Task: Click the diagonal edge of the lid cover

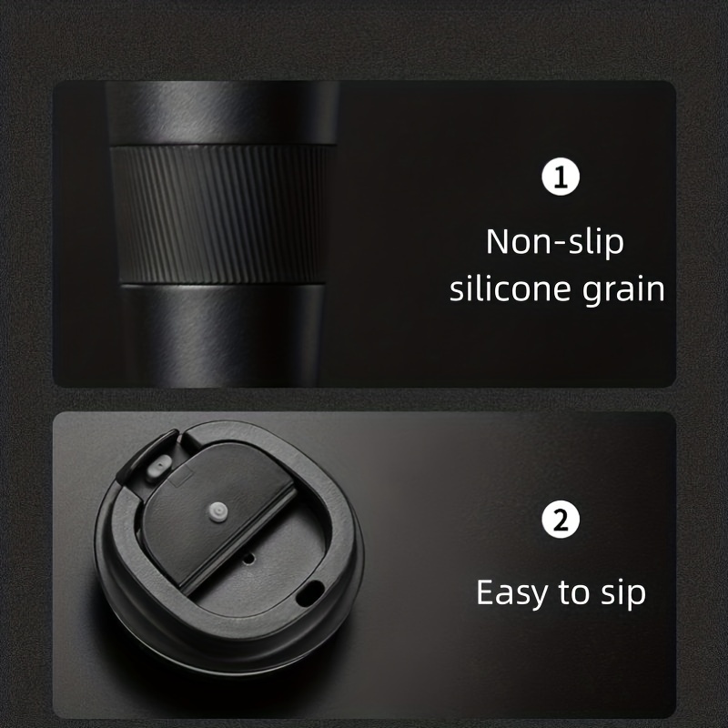Action: (x=238, y=540)
